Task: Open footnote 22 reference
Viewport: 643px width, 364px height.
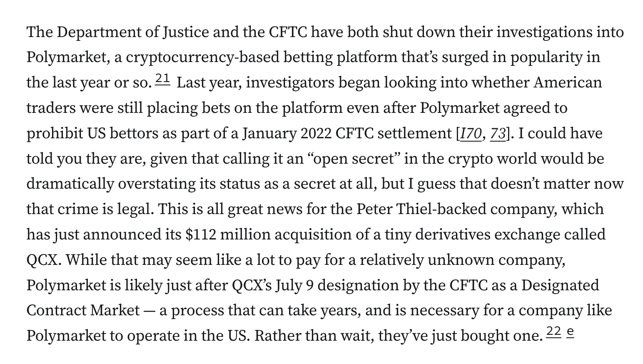Action: click(x=553, y=332)
